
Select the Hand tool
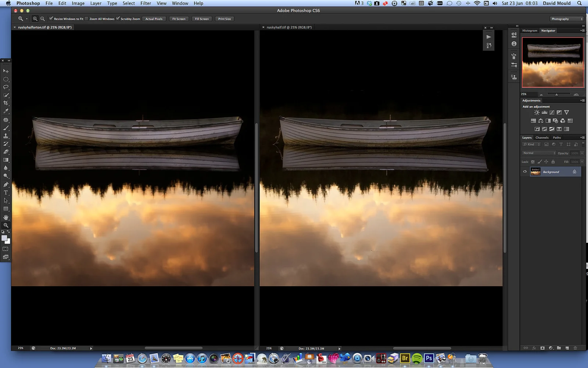coord(6,217)
